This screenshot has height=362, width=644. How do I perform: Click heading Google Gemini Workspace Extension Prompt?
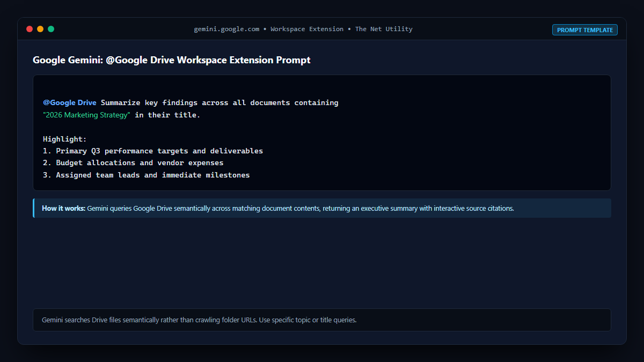click(x=172, y=60)
